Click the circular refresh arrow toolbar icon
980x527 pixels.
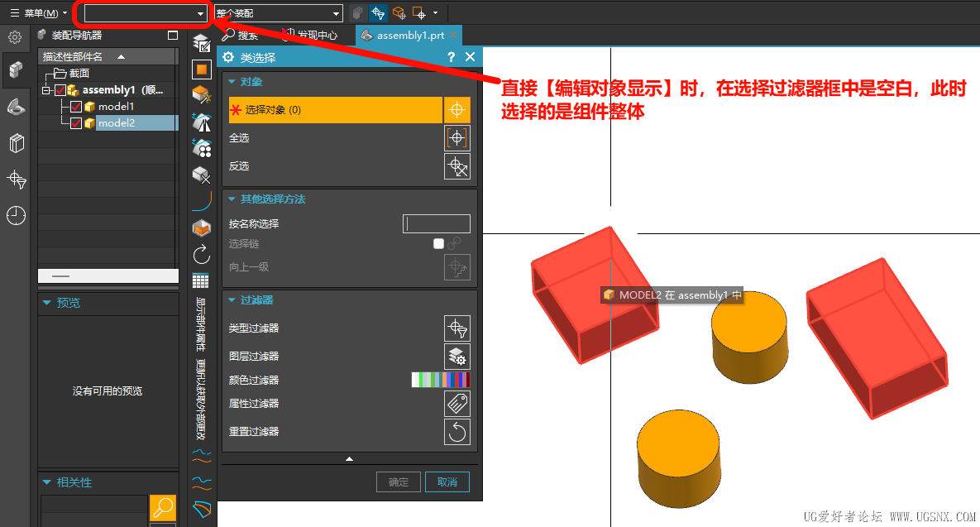[x=201, y=255]
